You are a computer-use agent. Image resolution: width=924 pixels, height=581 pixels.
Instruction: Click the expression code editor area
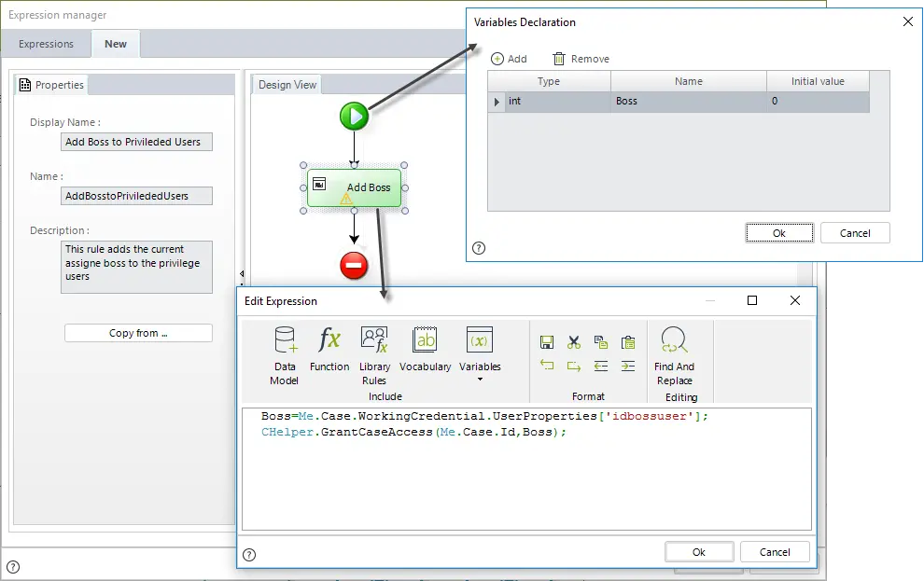click(x=526, y=469)
